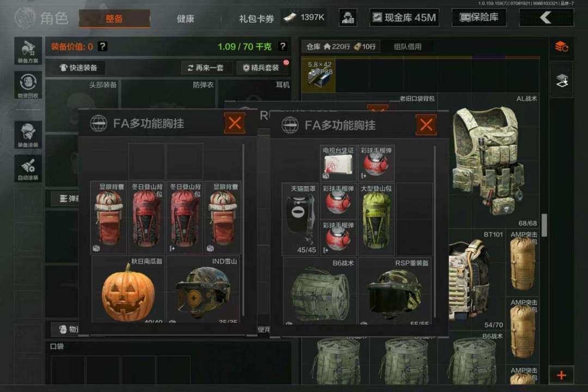Click the 再来一套 button

[x=205, y=68]
